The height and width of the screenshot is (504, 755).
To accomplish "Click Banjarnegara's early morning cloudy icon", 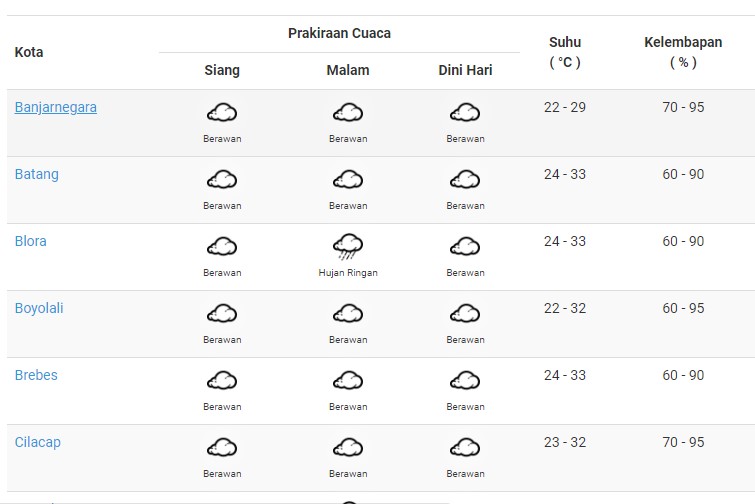I will [465, 113].
